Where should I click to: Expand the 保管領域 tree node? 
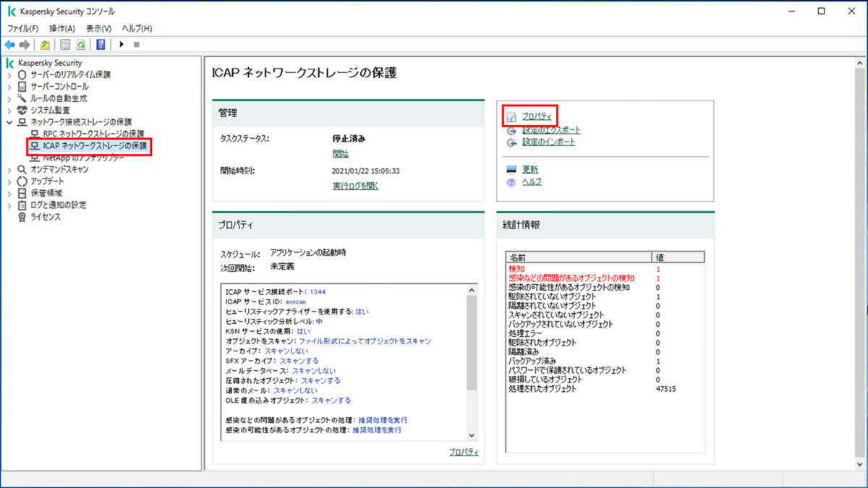(x=9, y=193)
